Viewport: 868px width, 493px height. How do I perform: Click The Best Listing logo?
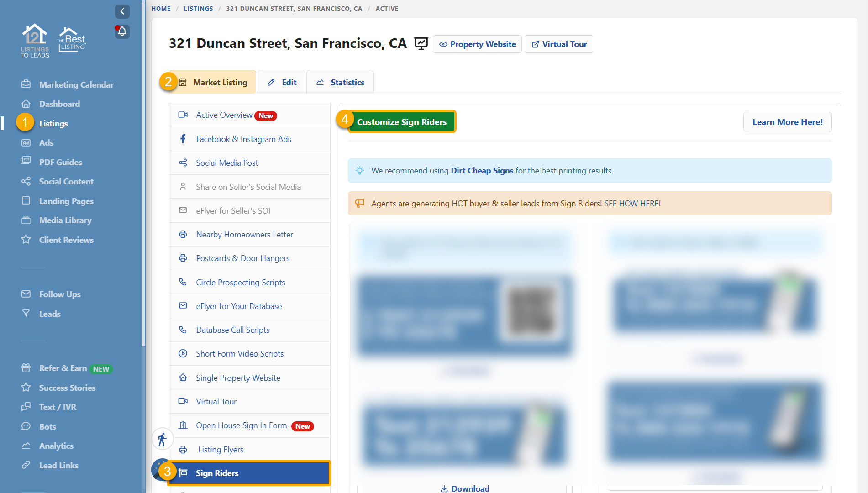click(72, 40)
